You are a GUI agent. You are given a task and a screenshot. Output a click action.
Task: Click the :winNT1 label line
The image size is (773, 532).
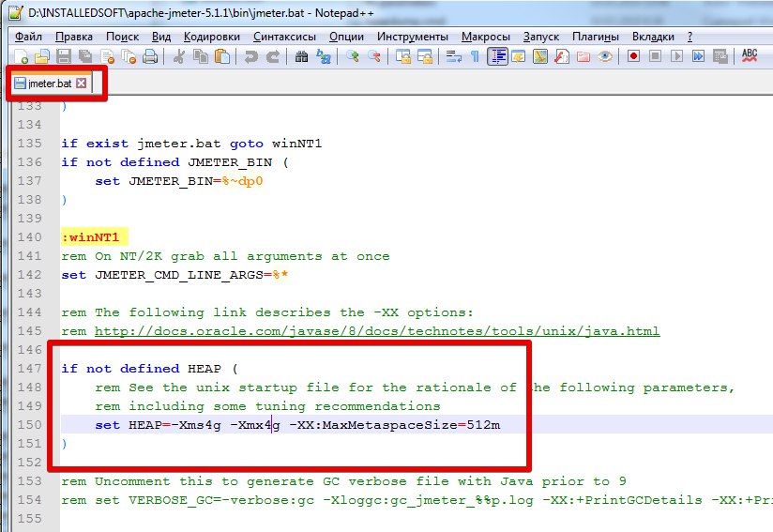[x=91, y=237]
